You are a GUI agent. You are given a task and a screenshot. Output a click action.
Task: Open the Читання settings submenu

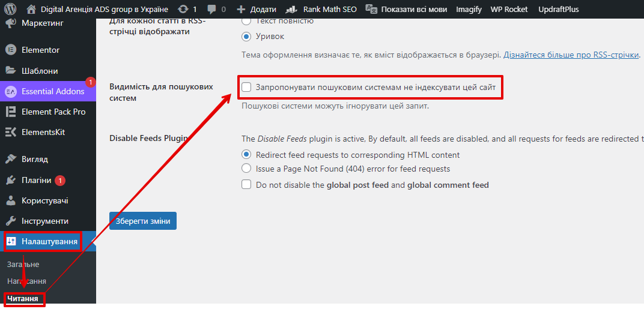click(x=23, y=298)
